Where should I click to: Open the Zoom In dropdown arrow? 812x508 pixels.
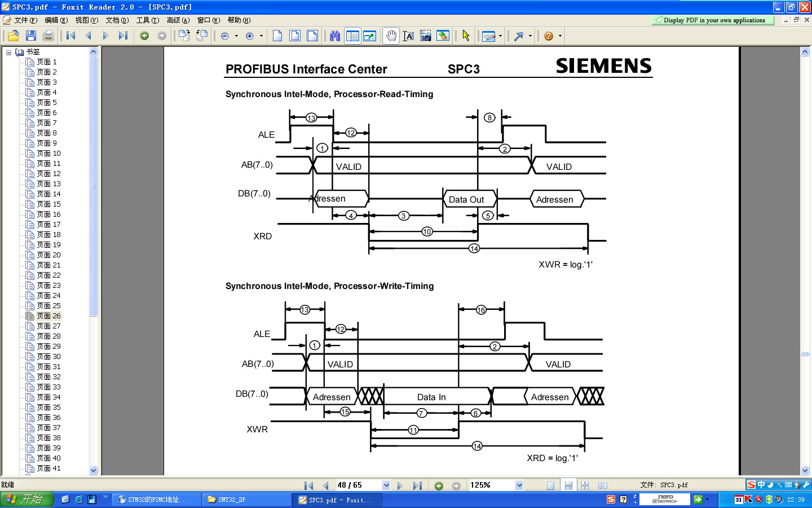point(261,36)
